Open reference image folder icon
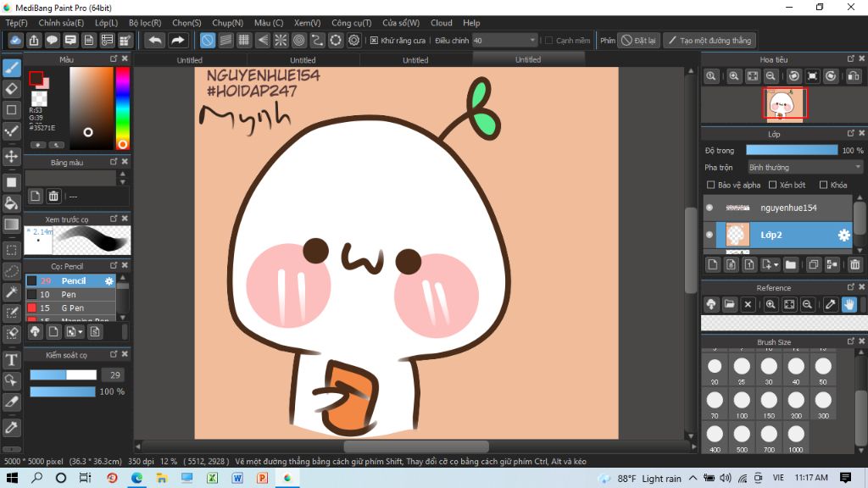Screen dimensions: 868x488 click(x=730, y=304)
